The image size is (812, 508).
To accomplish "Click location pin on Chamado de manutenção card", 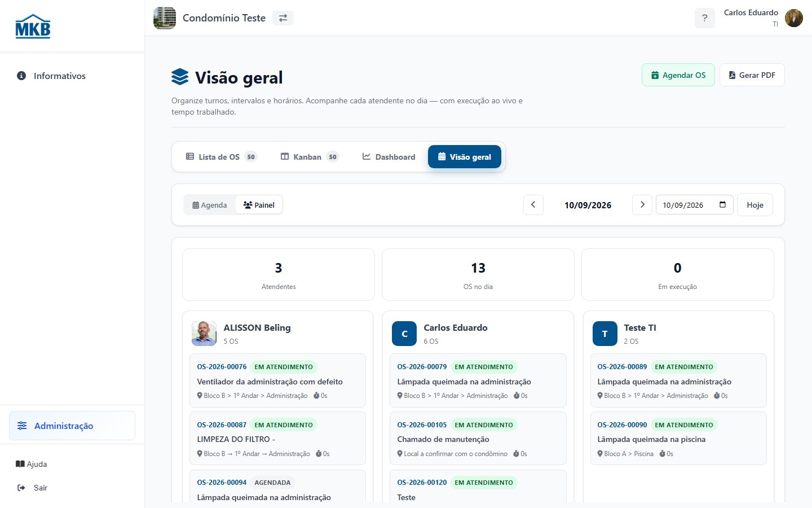I will coord(400,454).
